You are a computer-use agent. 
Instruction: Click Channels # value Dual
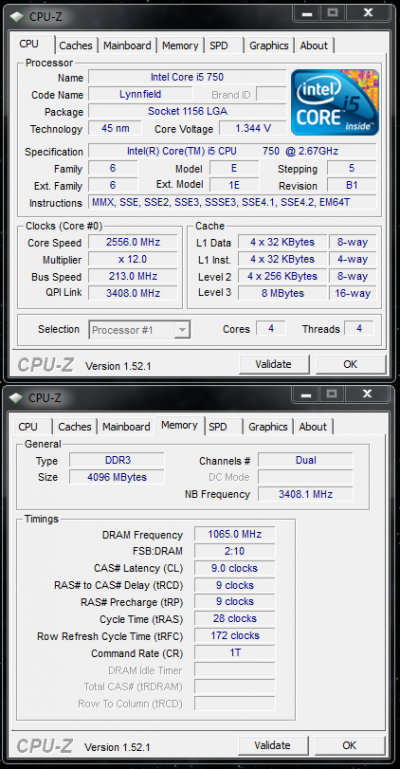click(x=306, y=460)
